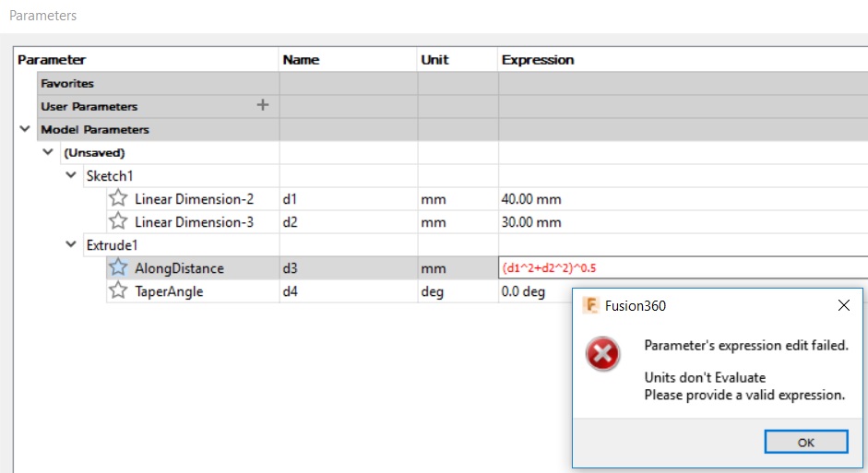Collapse the (Unsaved) document node
Viewport: 868px width, 473px height.
48,152
